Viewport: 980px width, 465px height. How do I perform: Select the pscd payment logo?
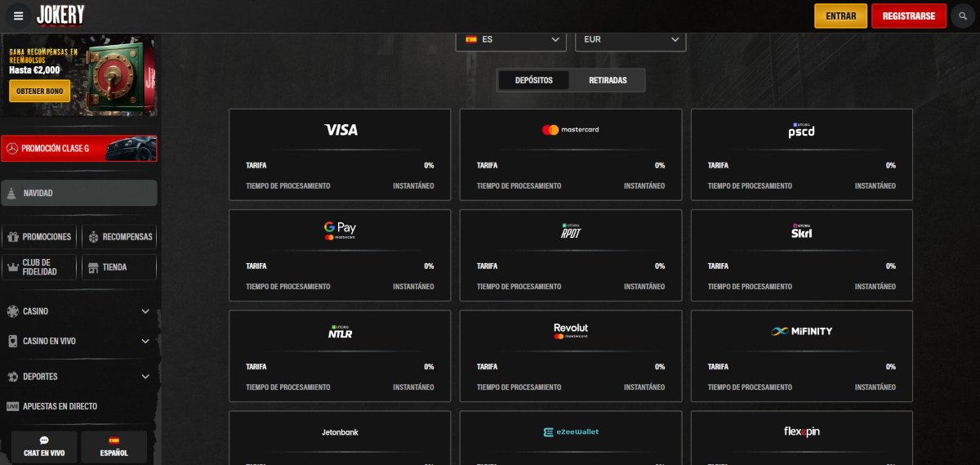(x=801, y=129)
